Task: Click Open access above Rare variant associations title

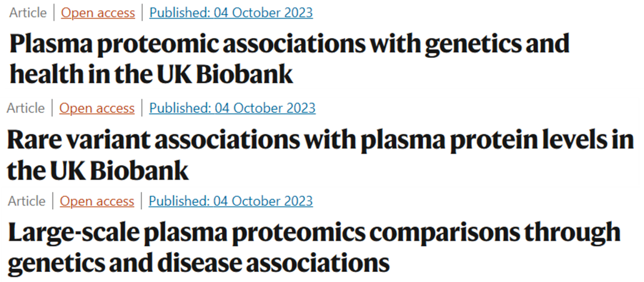Action: (x=97, y=108)
